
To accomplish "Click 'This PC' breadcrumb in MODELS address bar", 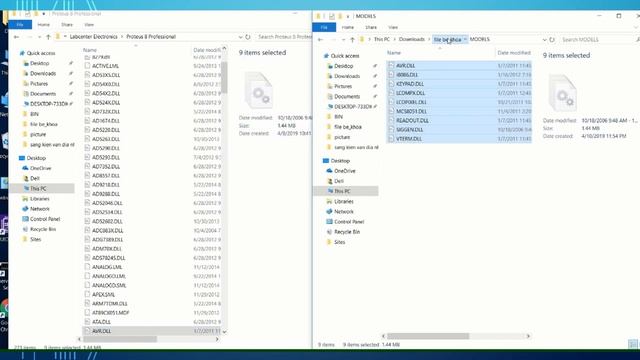I will pos(382,40).
